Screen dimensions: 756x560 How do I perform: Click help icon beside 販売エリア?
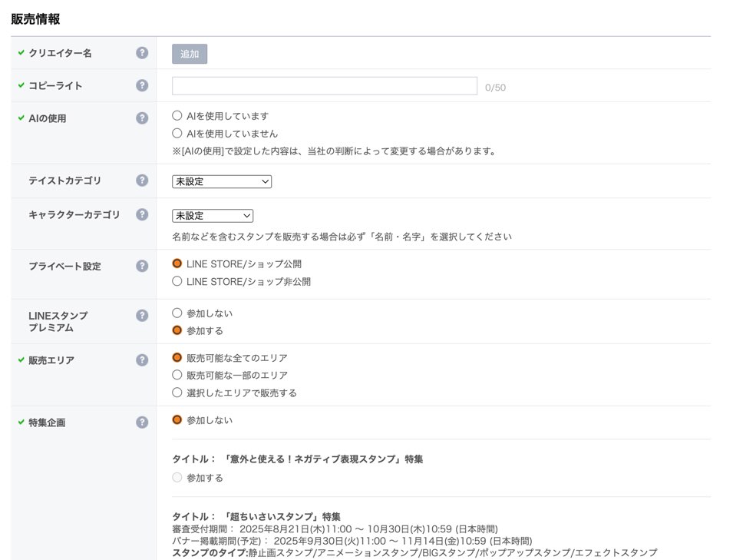point(142,360)
